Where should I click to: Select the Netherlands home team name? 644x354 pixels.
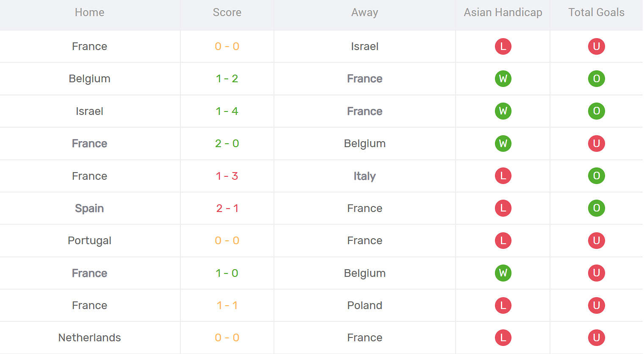pyautogui.click(x=89, y=337)
